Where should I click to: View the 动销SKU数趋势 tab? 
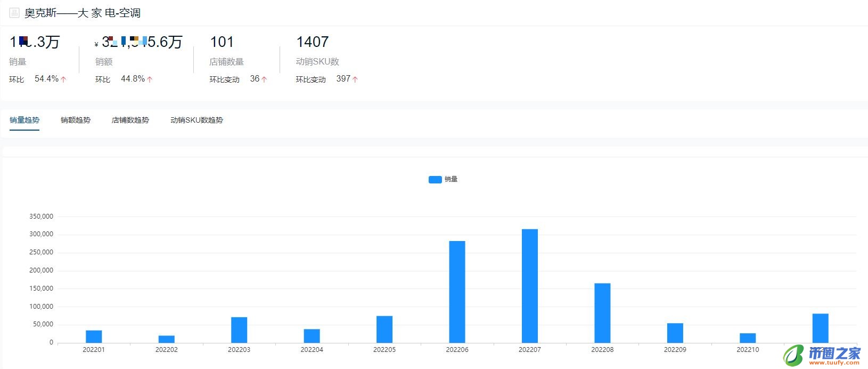(196, 120)
